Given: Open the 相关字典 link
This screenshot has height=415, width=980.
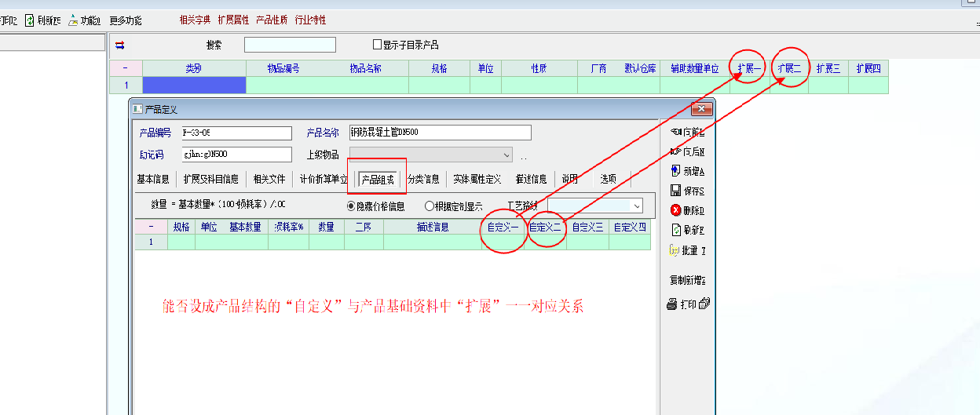Looking at the screenshot, I should pyautogui.click(x=195, y=20).
